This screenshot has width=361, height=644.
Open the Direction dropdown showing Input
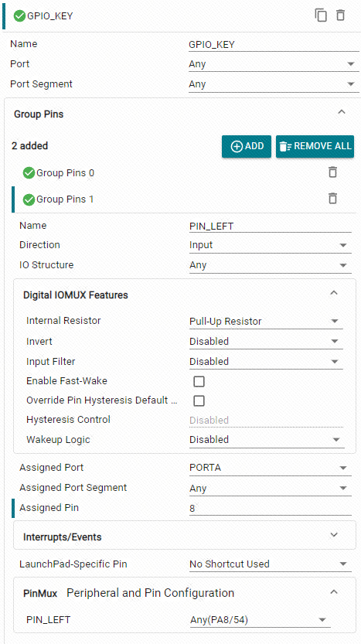pos(271,245)
